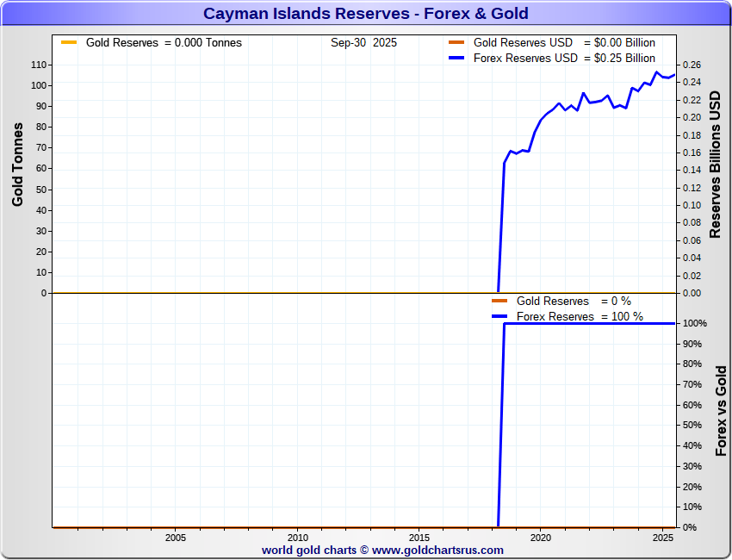
Task: Select the 2010 year tick label
Action: click(297, 537)
